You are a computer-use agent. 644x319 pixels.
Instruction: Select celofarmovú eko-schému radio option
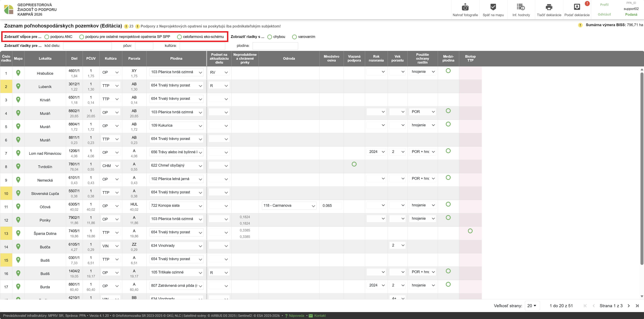tap(179, 37)
